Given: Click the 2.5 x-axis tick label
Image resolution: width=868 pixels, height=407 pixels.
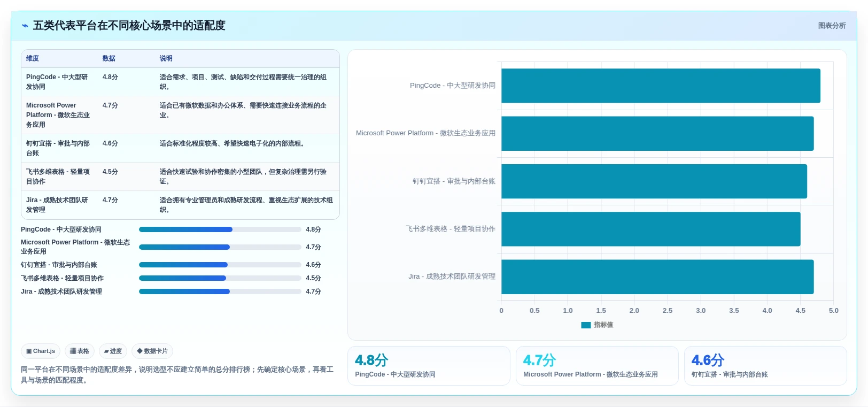Looking at the screenshot, I should [x=668, y=311].
